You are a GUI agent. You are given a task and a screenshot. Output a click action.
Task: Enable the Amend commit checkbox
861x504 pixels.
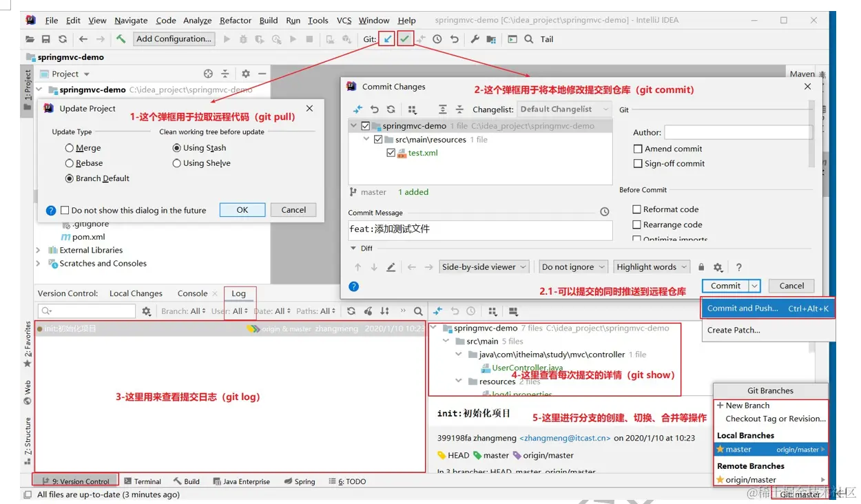tap(638, 149)
